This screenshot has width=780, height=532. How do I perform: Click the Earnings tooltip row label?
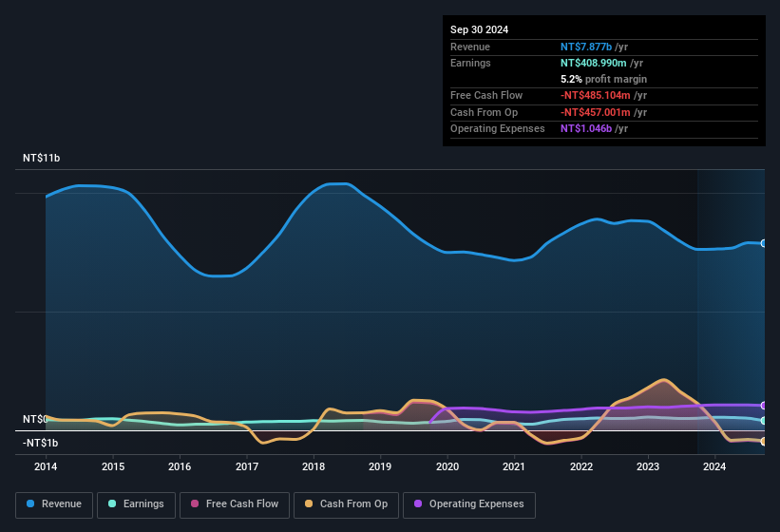pyautogui.click(x=470, y=63)
